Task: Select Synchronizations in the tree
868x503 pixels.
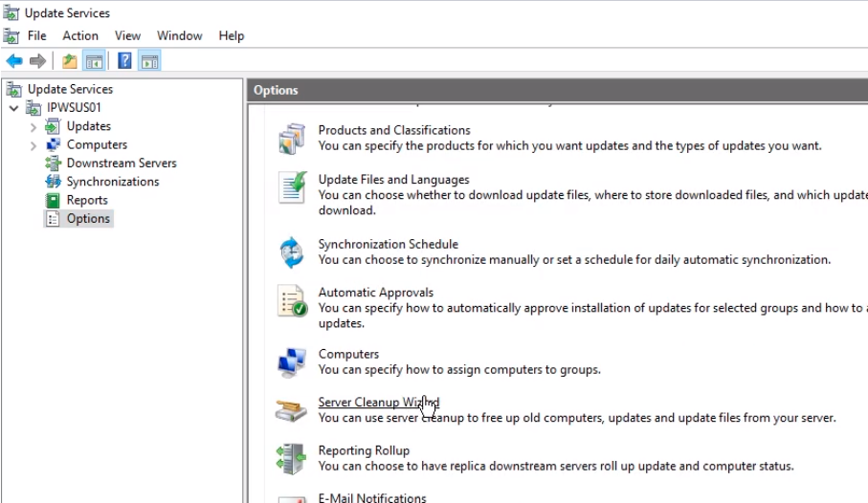Action: [112, 182]
